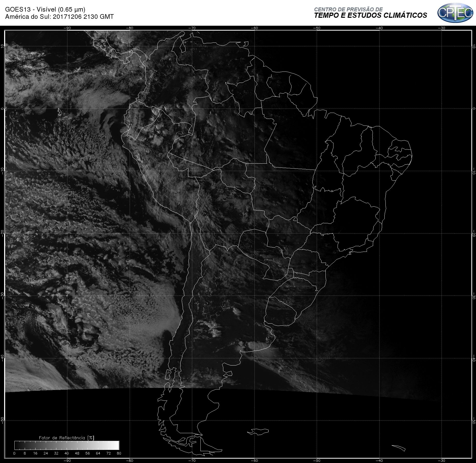Click the color bar tick label '48'

coord(77,453)
